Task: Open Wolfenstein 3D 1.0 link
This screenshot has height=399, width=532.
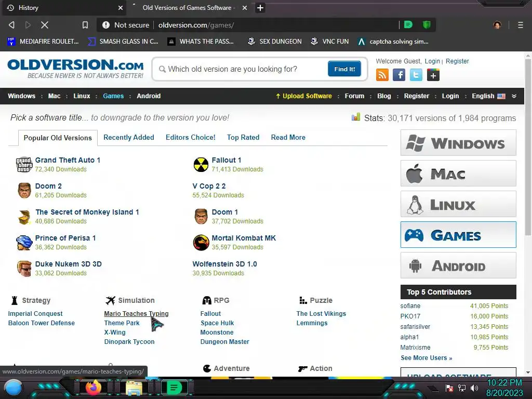Action: click(x=224, y=264)
